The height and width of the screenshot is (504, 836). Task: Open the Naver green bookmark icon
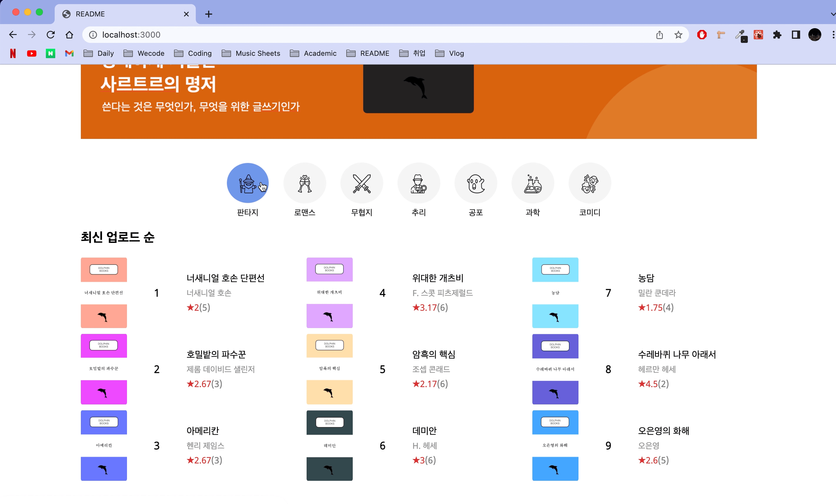coord(51,53)
